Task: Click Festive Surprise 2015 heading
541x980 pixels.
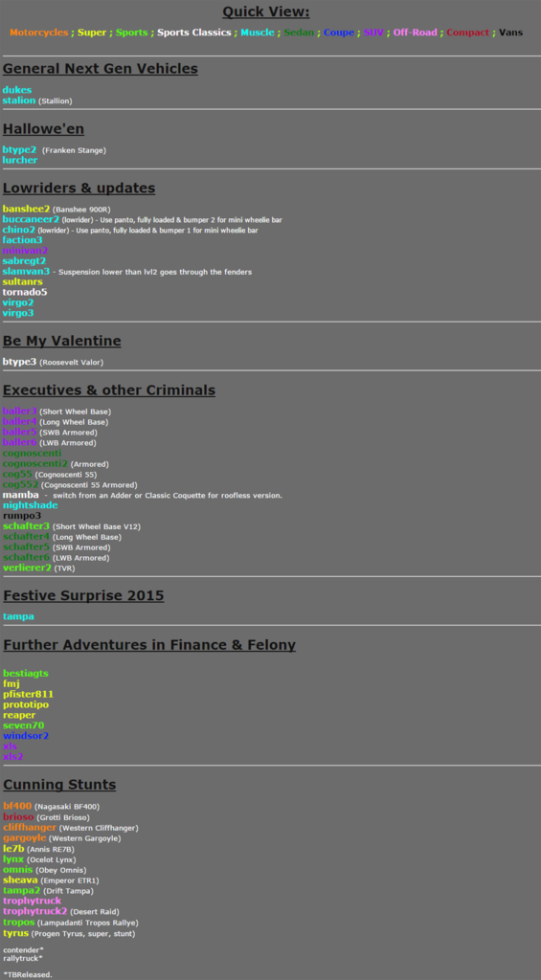Action: 83,595
